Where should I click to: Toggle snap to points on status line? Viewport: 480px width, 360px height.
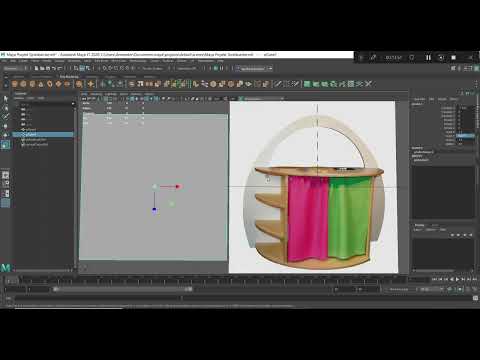116,68
